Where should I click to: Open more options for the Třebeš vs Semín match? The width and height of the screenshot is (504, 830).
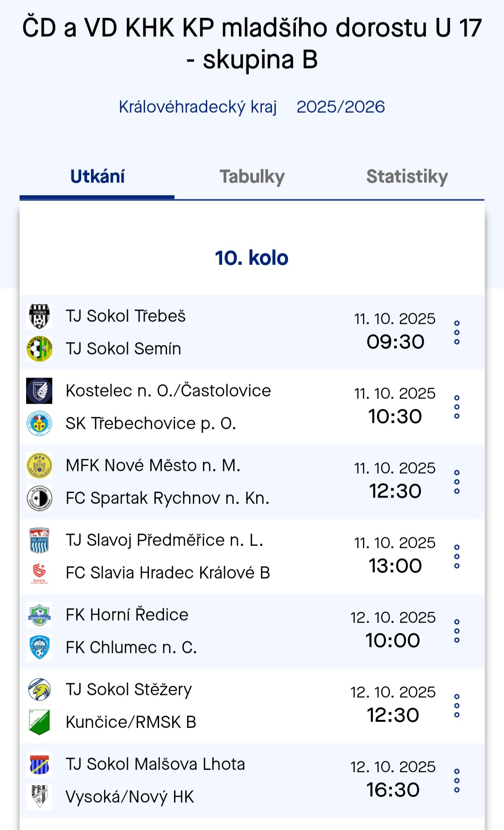(457, 332)
